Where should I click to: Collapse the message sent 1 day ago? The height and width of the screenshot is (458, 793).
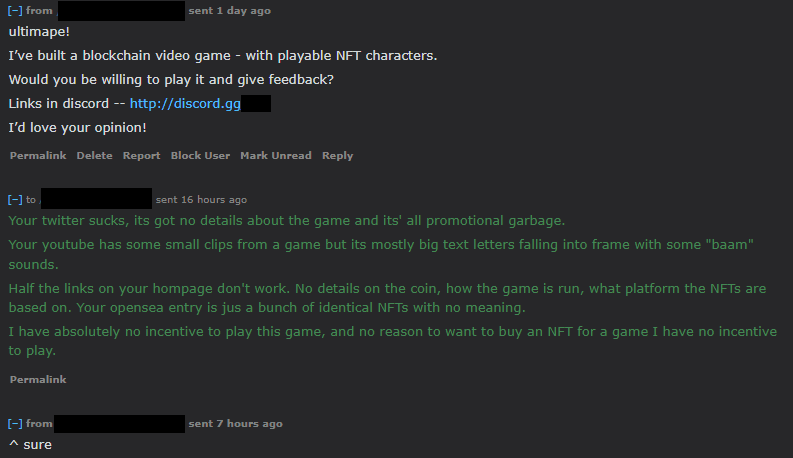(15, 11)
